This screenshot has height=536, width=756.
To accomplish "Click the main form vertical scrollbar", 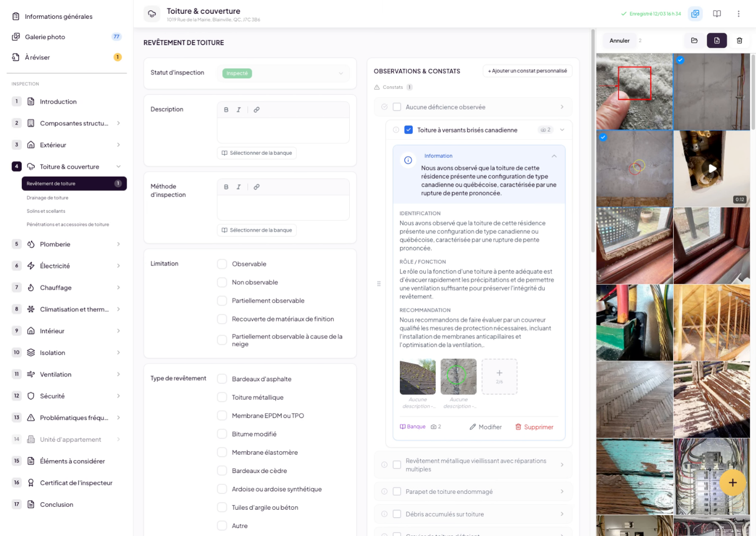I will (593, 139).
